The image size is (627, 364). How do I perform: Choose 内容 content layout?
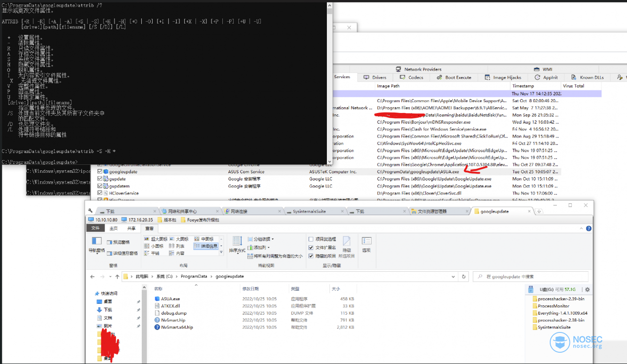(x=177, y=253)
